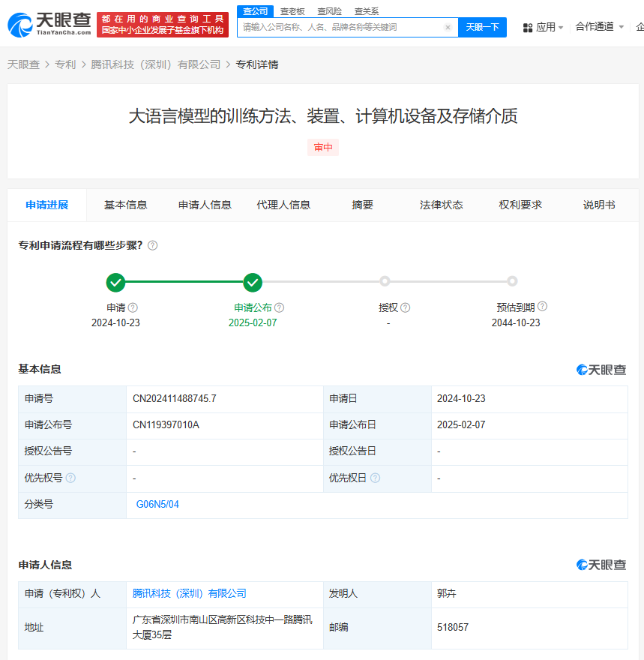Click help icon beside 优先权日
This screenshot has height=660, width=644.
(375, 478)
